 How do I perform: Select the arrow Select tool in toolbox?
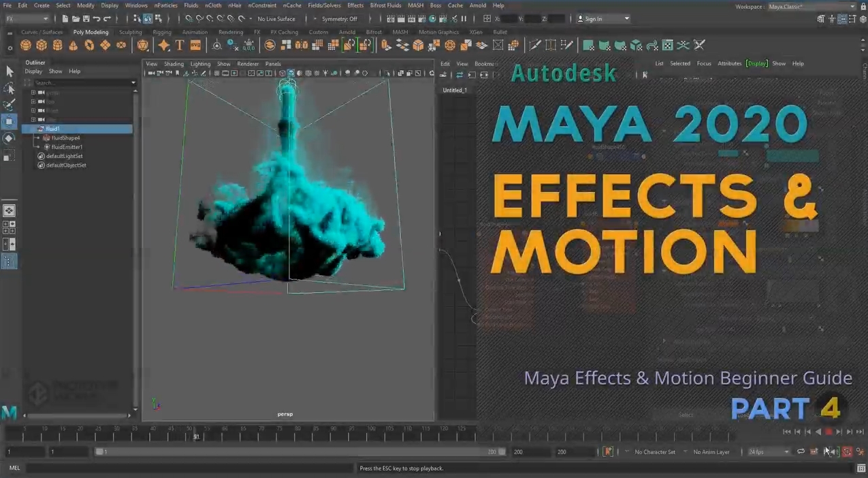(10, 71)
